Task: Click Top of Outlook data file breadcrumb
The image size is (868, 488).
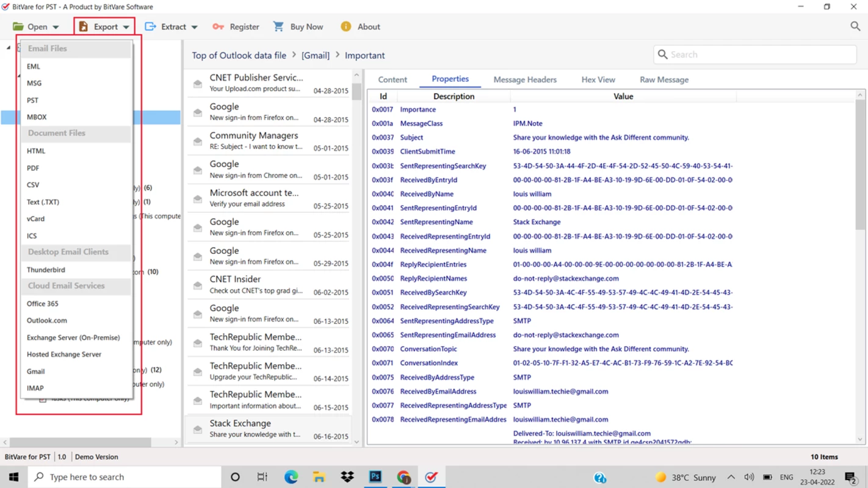Action: pos(239,56)
